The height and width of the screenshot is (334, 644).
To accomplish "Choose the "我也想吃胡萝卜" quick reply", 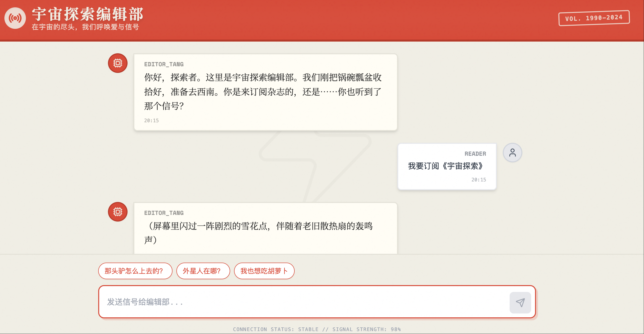I will click(x=264, y=271).
